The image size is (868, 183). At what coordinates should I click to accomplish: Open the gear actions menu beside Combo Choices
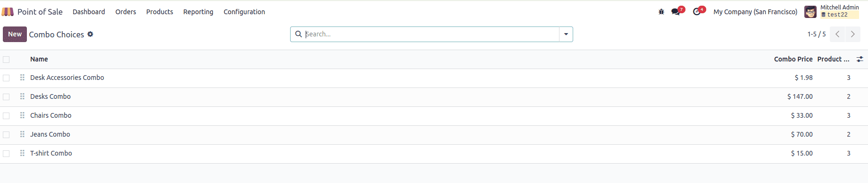(x=90, y=34)
